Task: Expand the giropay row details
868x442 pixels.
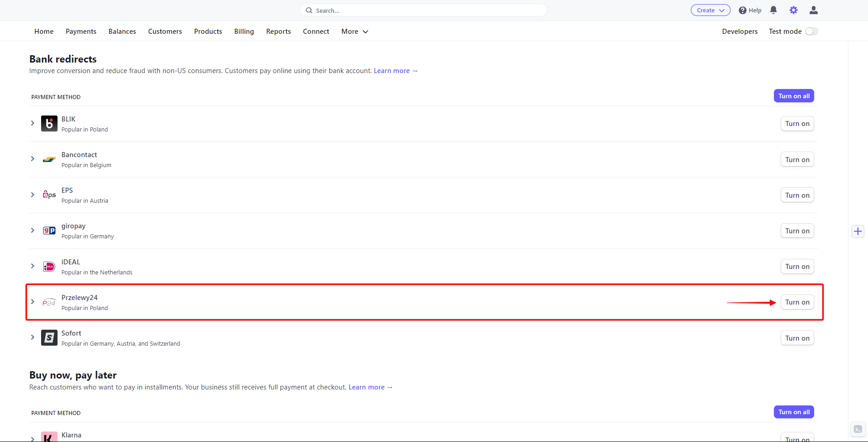Action: pyautogui.click(x=32, y=231)
